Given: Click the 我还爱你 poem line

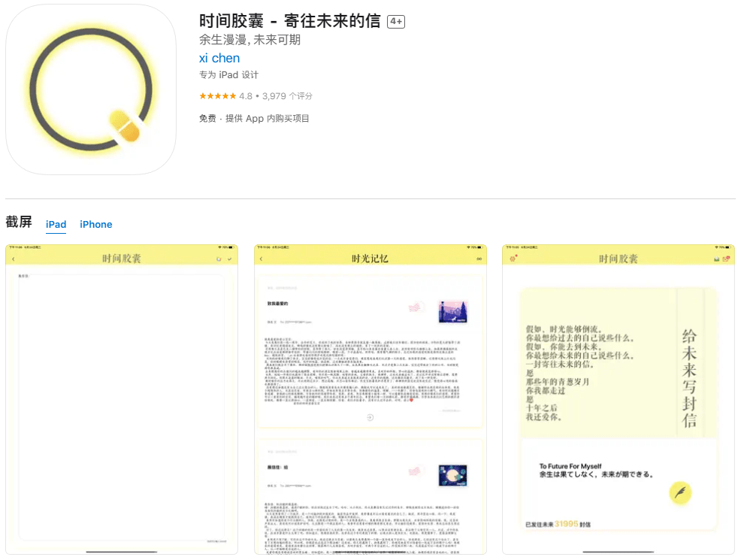Looking at the screenshot, I should tap(543, 417).
